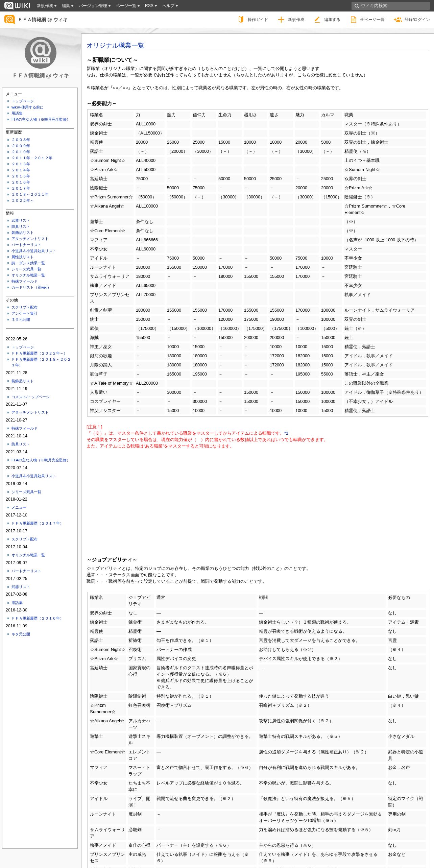This screenshot has height=868, width=434.
Task: Select the カルマ column header
Action: click(x=331, y=115)
